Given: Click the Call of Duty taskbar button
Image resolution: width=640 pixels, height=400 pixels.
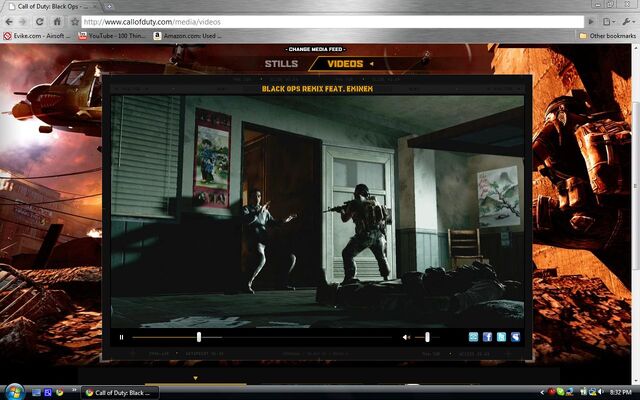Looking at the screenshot, I should click(120, 393).
